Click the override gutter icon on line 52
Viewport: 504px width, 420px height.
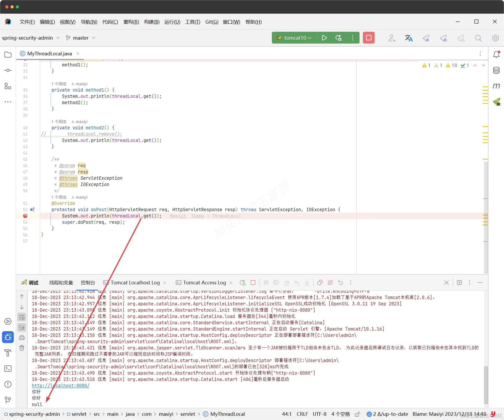(32, 210)
